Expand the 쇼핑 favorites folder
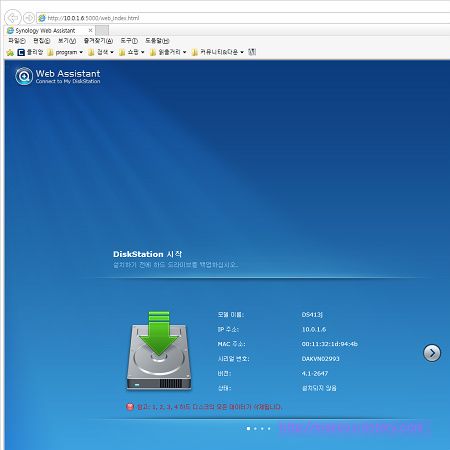Image resolution: width=450 pixels, height=450 pixels. point(132,52)
